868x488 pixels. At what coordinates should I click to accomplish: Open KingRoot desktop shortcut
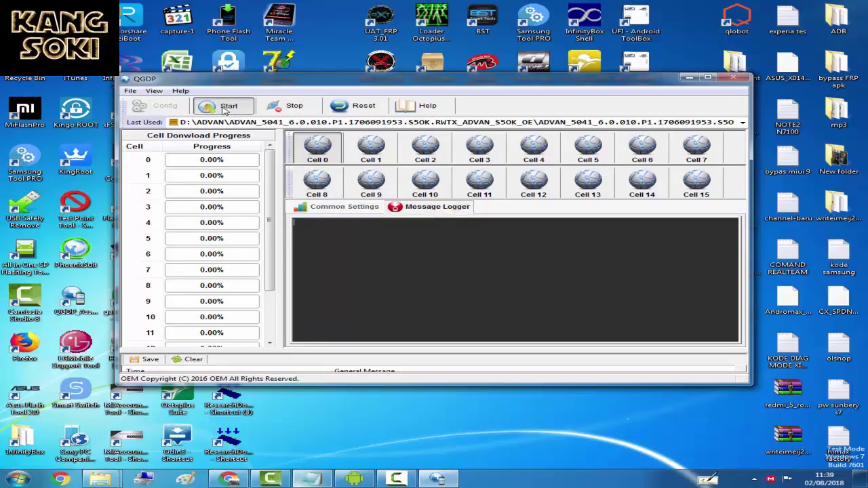(x=75, y=160)
